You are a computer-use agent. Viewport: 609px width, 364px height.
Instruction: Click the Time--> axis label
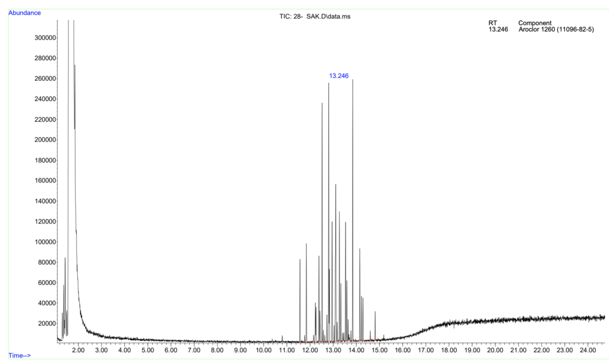[x=20, y=356]
